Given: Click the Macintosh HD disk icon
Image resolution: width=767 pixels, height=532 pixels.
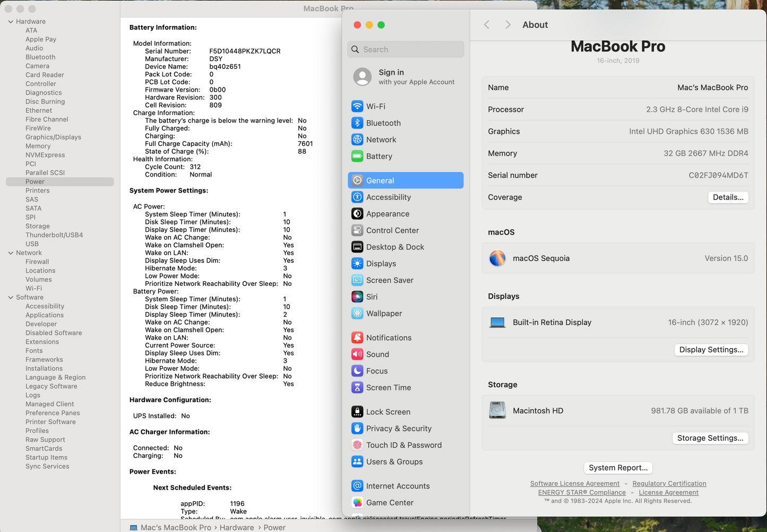Looking at the screenshot, I should pyautogui.click(x=497, y=410).
